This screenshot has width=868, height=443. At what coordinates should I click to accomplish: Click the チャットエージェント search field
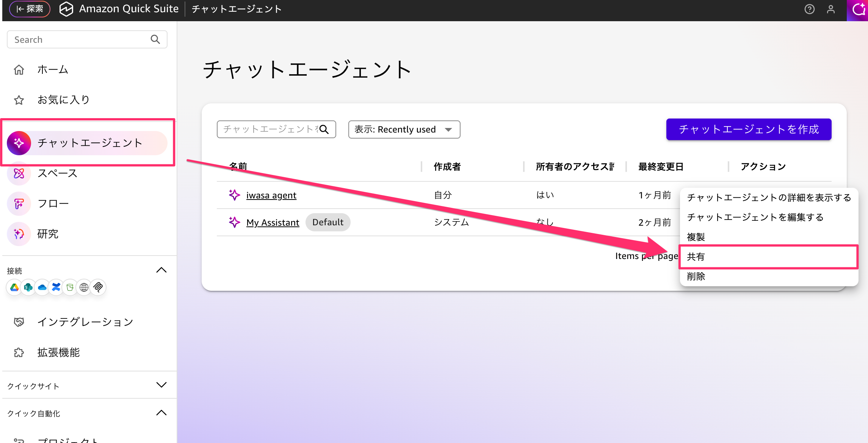click(269, 129)
